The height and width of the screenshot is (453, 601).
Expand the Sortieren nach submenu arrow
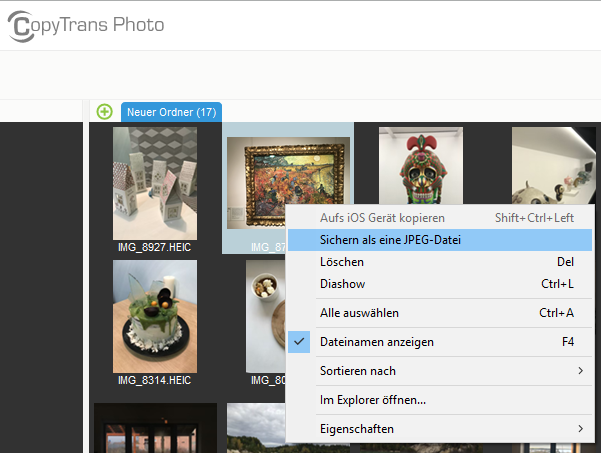581,371
